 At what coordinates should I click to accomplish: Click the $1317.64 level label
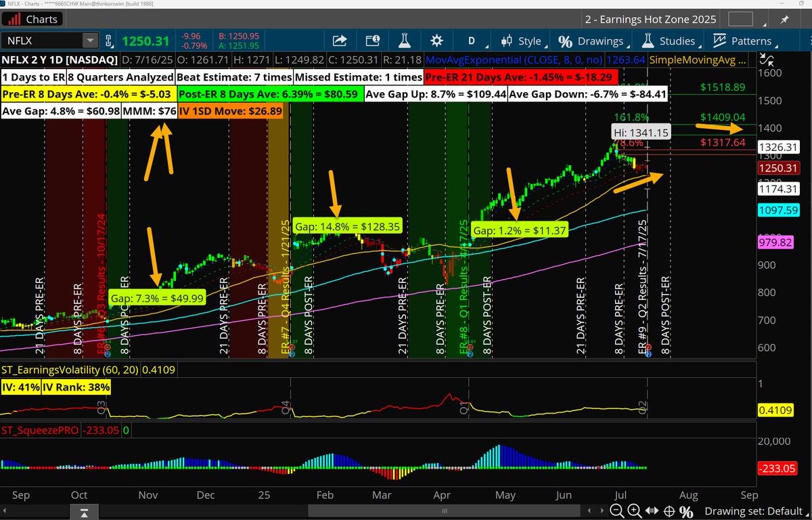click(x=723, y=142)
